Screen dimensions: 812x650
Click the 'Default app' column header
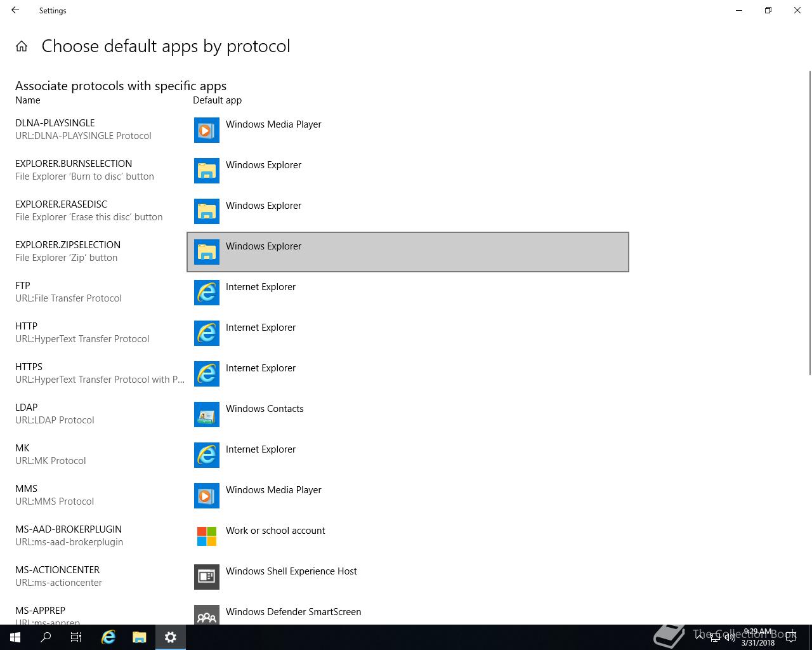pos(217,100)
